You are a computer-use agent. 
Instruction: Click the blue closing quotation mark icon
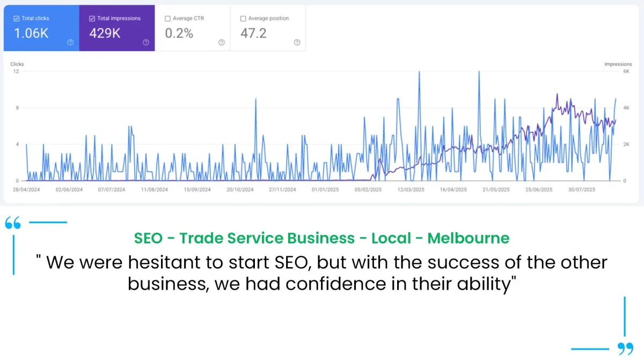[x=626, y=349]
